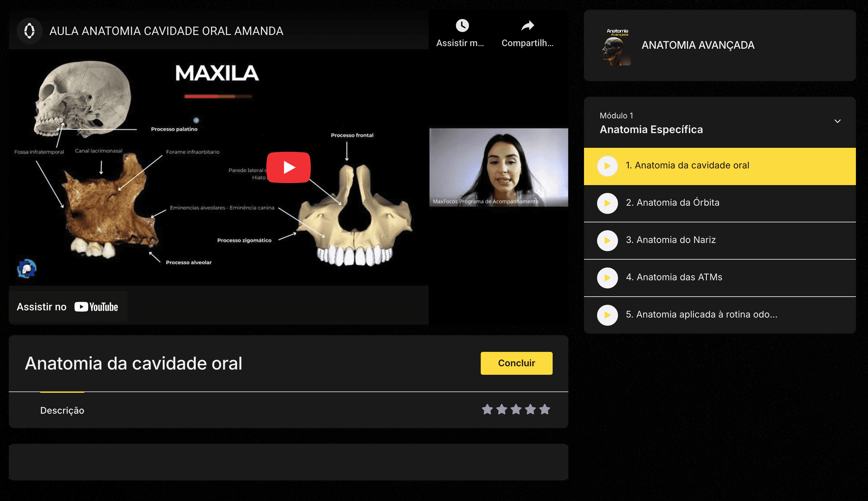Viewport: 868px width, 501px height.
Task: Click play icon for Anatomia das ATMs
Action: point(608,278)
